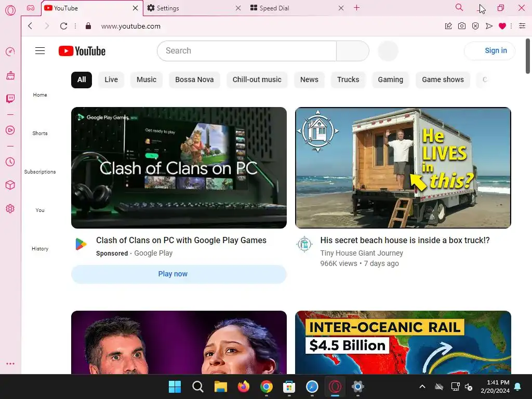Click the page vertical scrollbar thumb

click(528, 56)
